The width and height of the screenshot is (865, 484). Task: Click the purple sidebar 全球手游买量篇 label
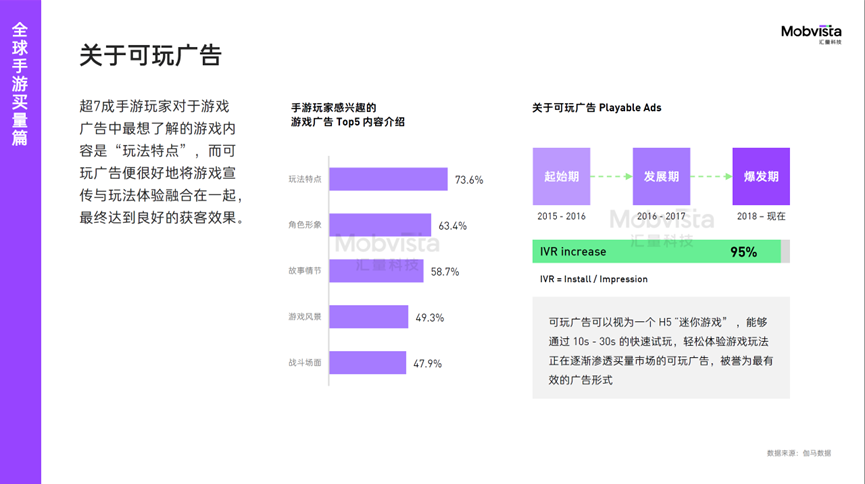20,84
